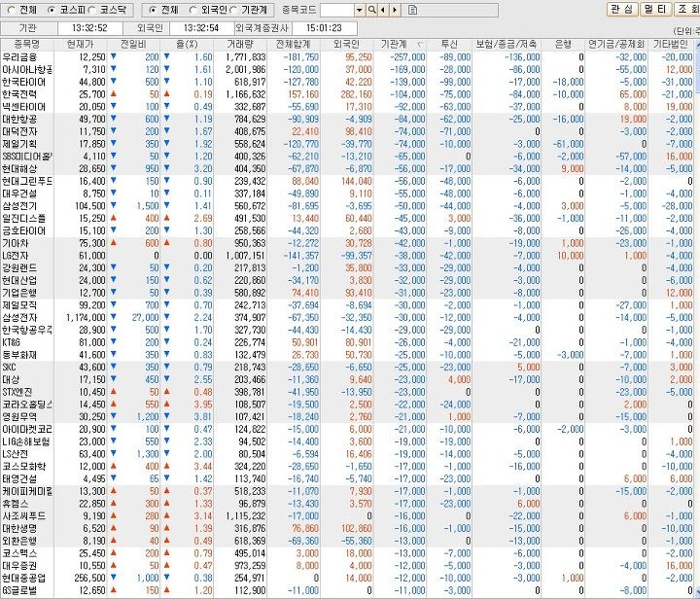Sort by the 종목명 column header
Screen dimensions: 700x599
(x=27, y=44)
